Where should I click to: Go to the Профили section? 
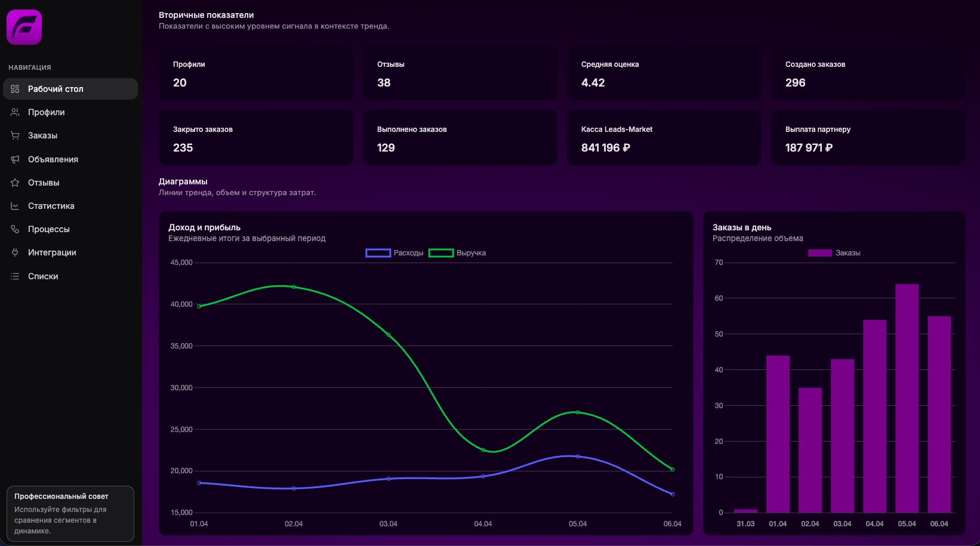[70, 112]
